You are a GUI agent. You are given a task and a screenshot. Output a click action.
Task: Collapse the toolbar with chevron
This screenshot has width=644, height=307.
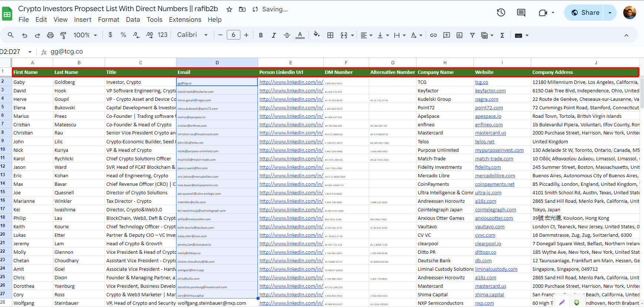coord(626,35)
